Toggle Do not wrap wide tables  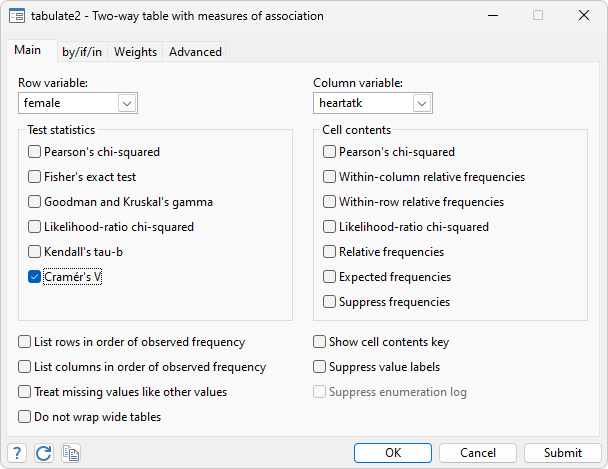point(25,417)
